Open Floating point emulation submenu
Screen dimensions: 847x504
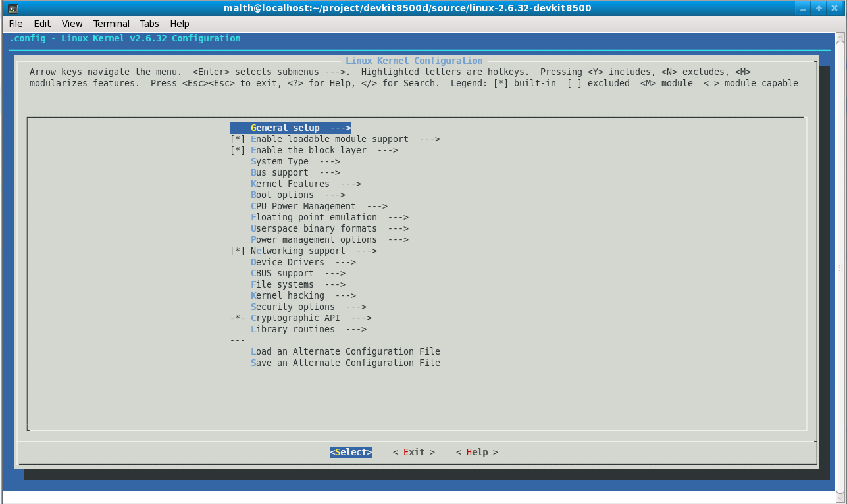[x=330, y=217]
